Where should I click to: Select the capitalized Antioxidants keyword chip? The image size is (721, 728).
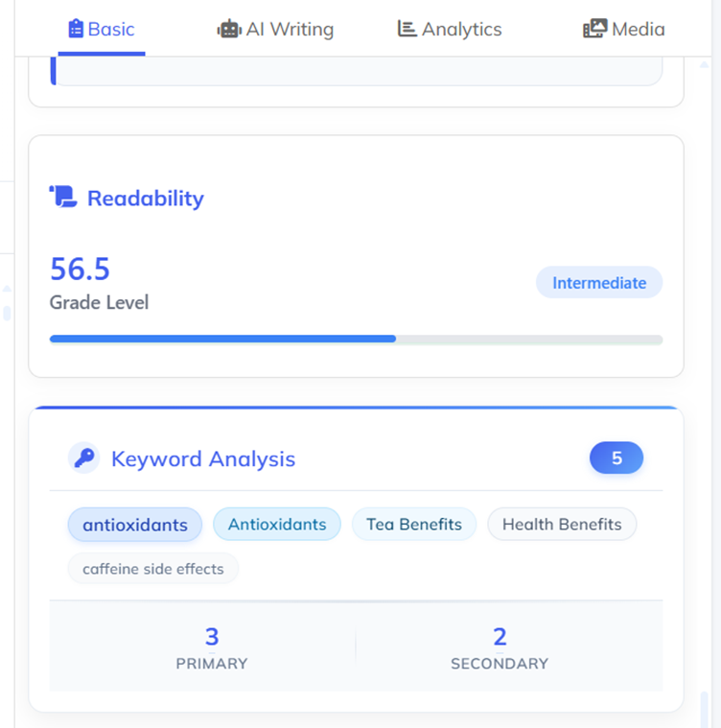click(277, 524)
